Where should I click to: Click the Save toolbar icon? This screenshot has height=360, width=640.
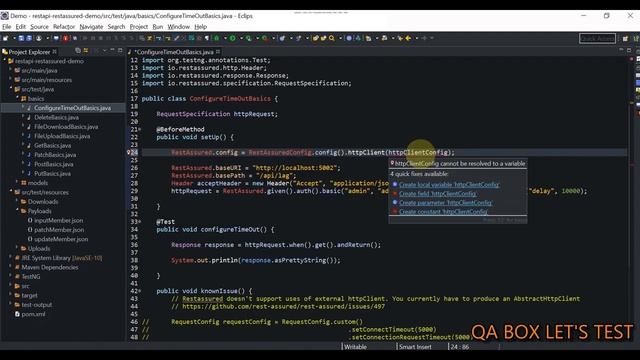21,38
